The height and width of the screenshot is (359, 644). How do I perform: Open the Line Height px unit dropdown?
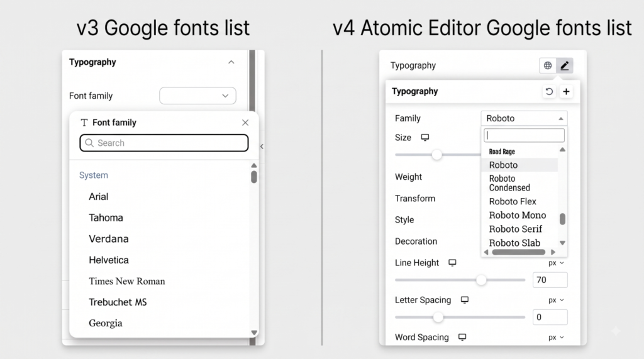pyautogui.click(x=556, y=263)
